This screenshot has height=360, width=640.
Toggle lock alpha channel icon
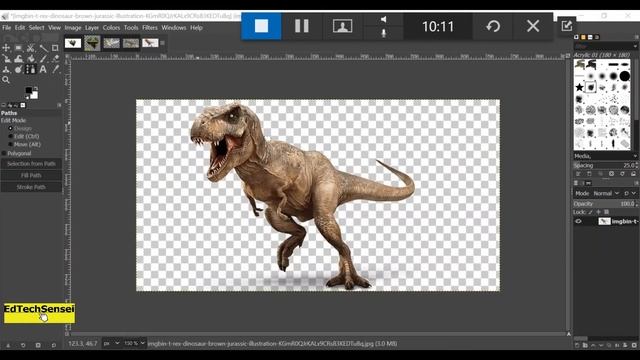[607, 212]
